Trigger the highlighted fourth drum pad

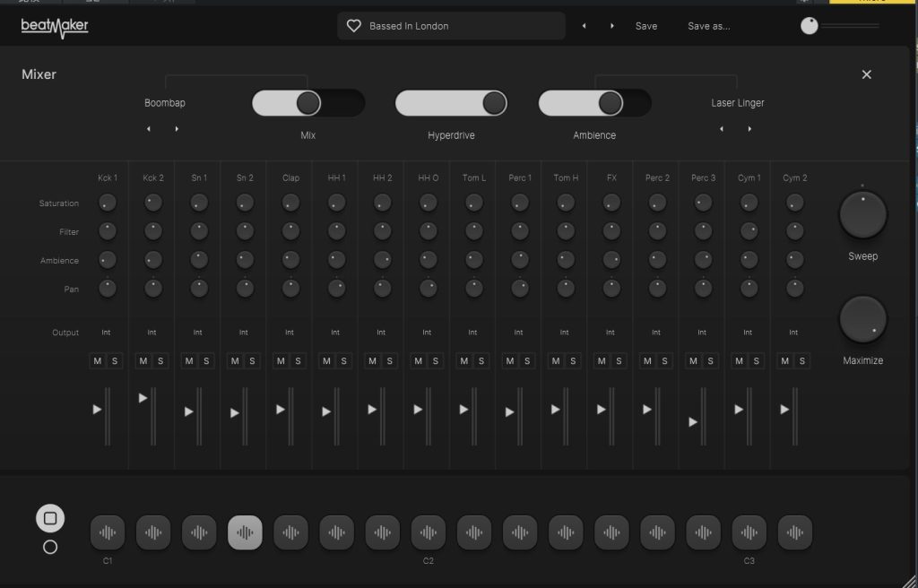[x=245, y=532]
